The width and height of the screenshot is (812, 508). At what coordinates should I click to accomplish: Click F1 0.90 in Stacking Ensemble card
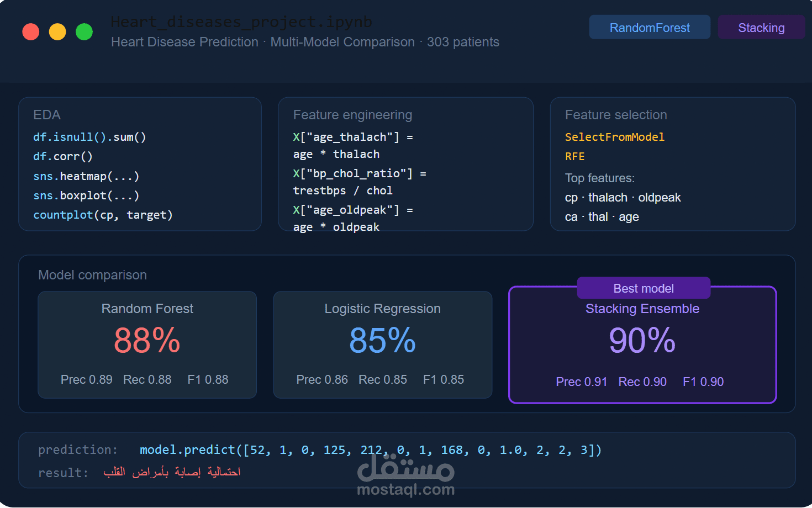click(x=703, y=382)
